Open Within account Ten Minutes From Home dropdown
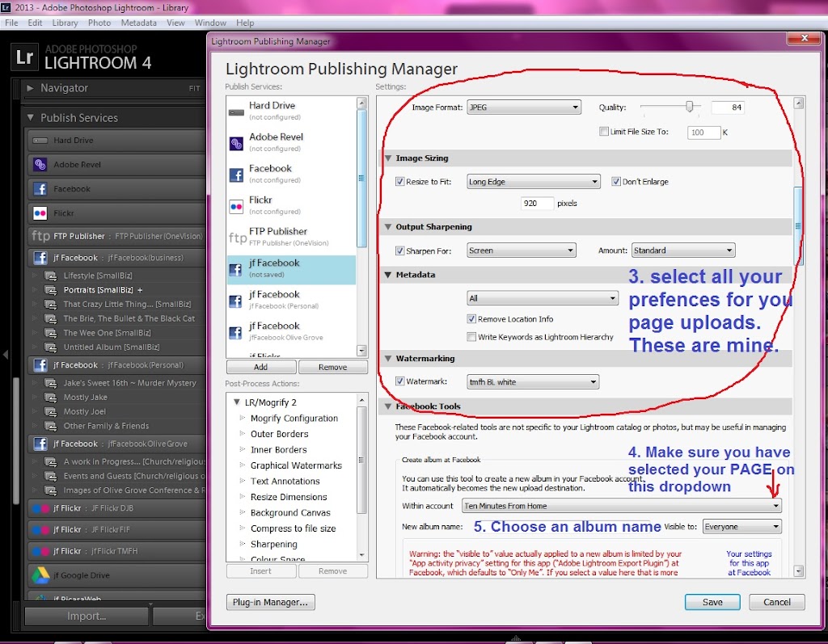Viewport: 828px width, 644px height. tap(622, 506)
